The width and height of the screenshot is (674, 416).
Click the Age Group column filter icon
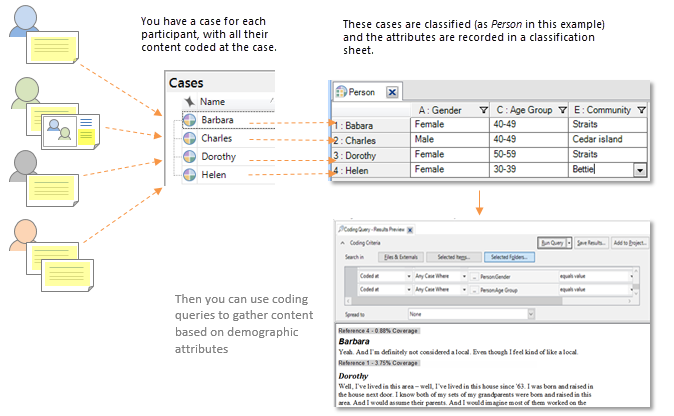coord(563,110)
